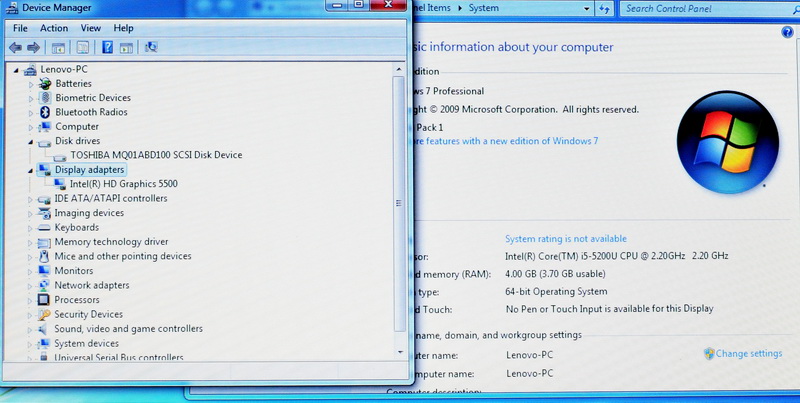Click the Device Manager scroll up arrow
800x403 pixels.
tap(399, 69)
